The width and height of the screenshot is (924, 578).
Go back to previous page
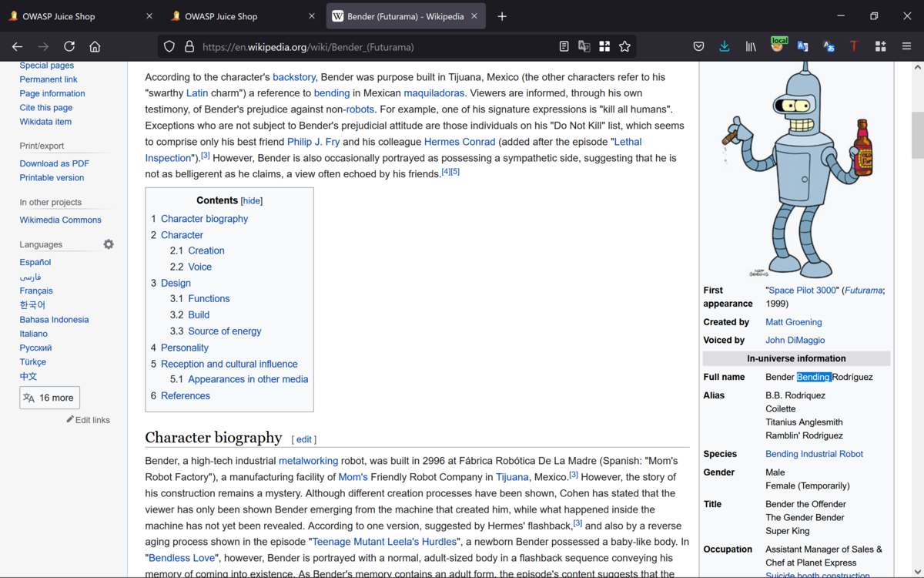(17, 47)
